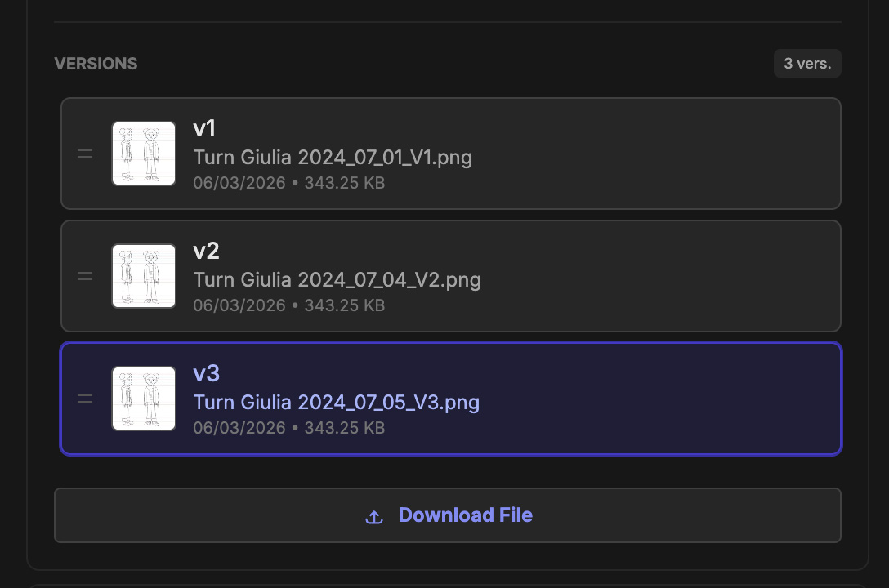Select the highlighted v3 version label
Viewport: 889px width, 588px height.
[206, 374]
